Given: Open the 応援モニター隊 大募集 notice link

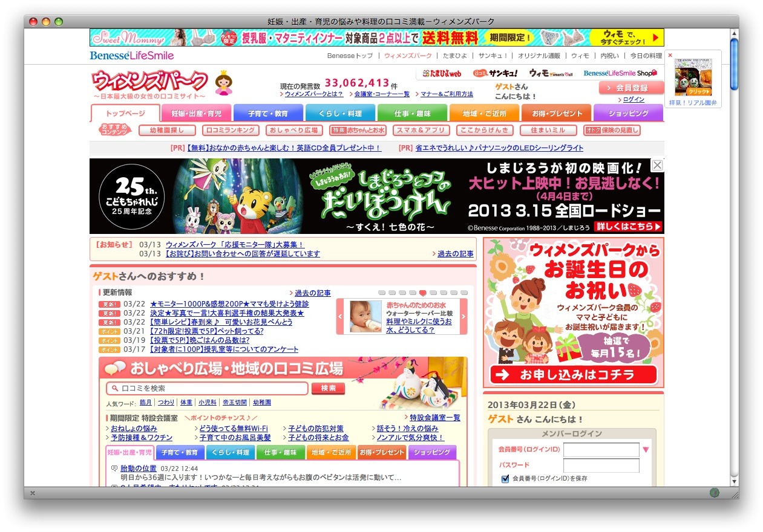Looking at the screenshot, I should [235, 245].
